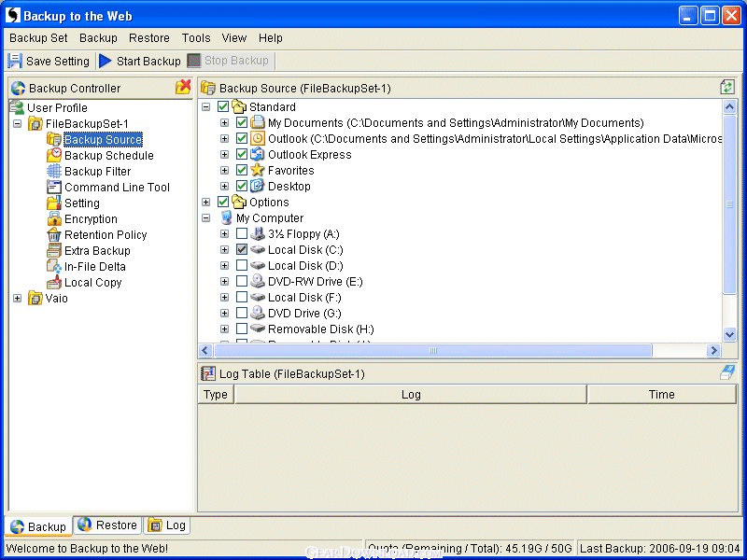
Task: Click the scroll right arrow of source tree
Action: point(713,351)
